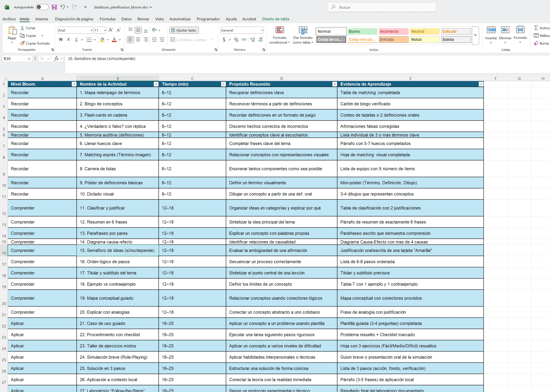
Task: Save the workbook via the save icon
Action: pyautogui.click(x=54, y=7)
